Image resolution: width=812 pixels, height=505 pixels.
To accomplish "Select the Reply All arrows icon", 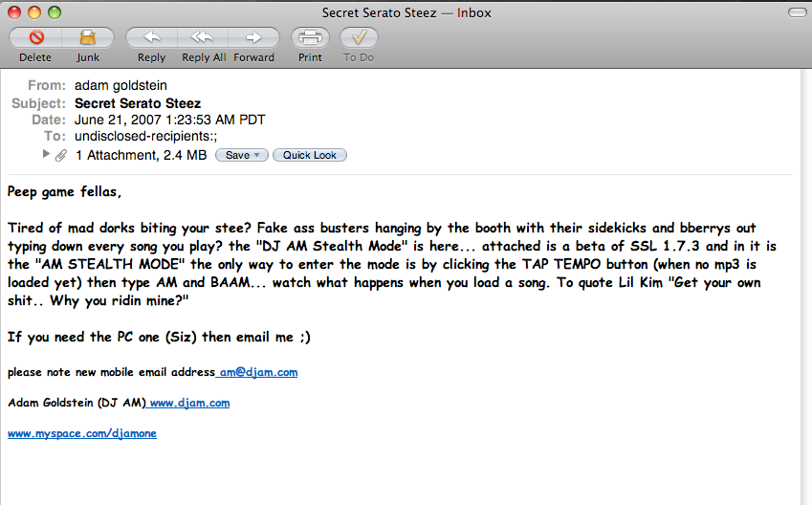I will (202, 37).
